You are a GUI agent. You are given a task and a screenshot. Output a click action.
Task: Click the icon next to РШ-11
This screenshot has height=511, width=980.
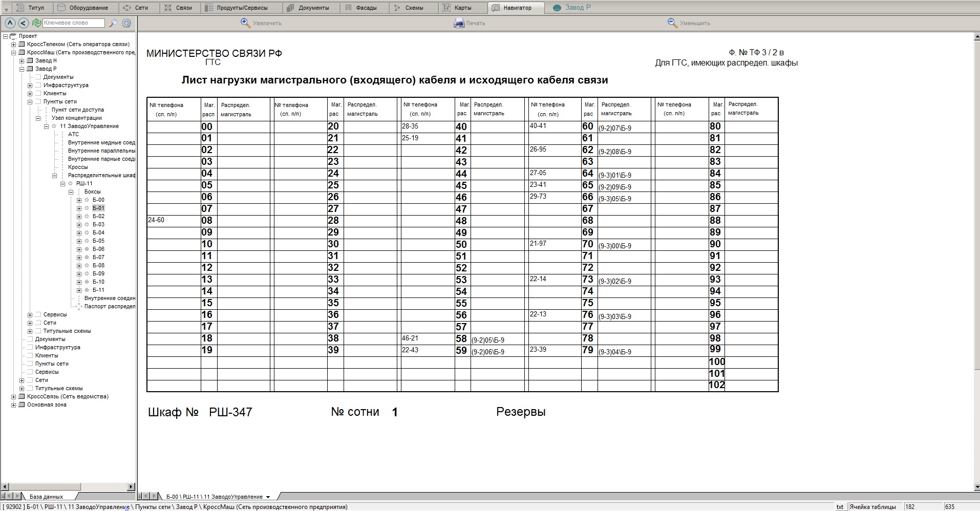pyautogui.click(x=71, y=184)
